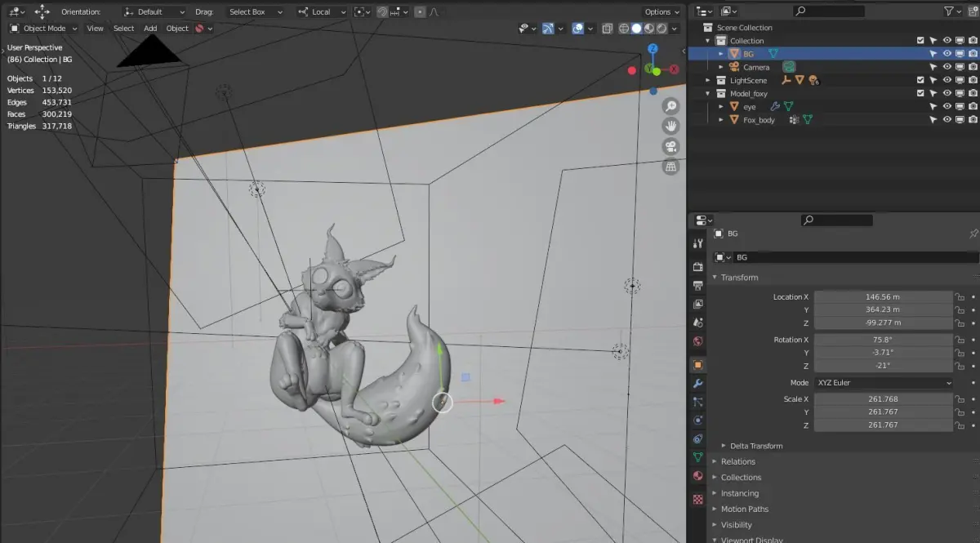Pin the properties editor context

click(x=973, y=234)
